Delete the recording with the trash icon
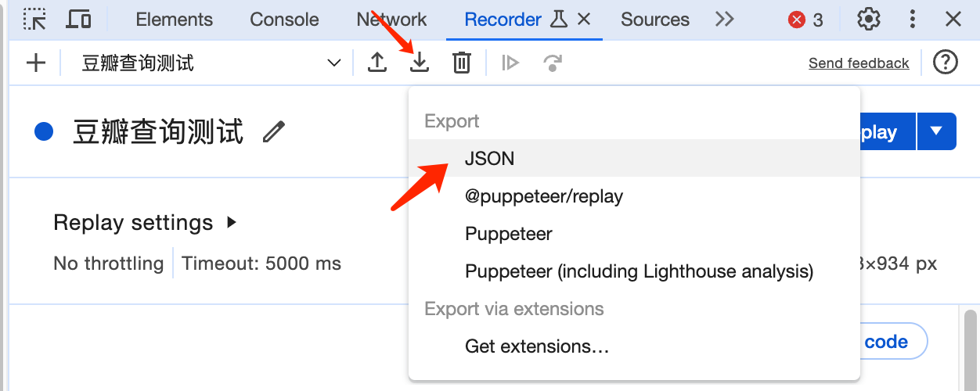 tap(462, 63)
